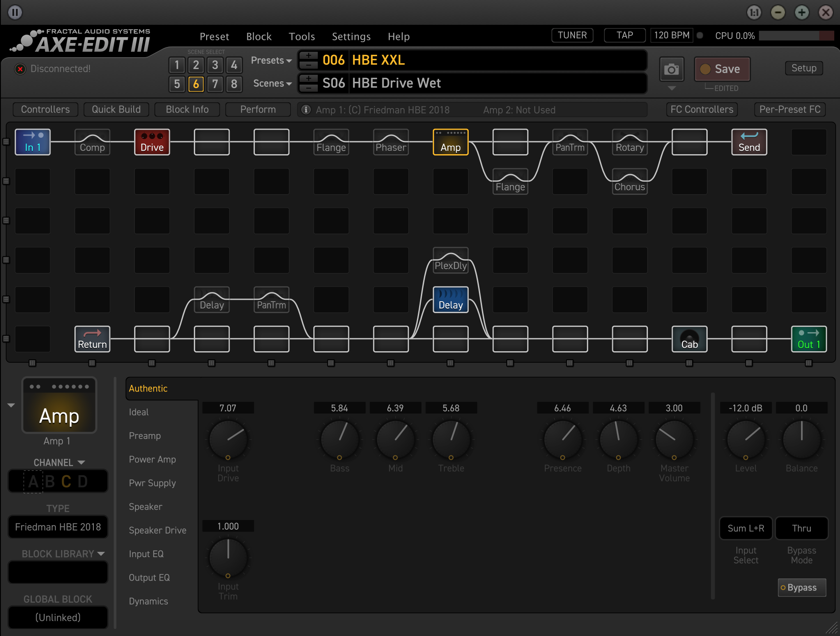Open the Per-Preset FC settings
This screenshot has height=636, width=840.
(790, 109)
